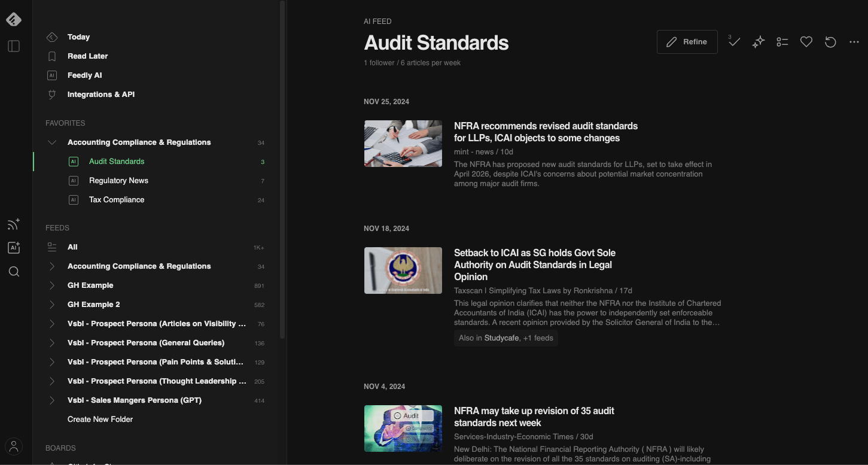Expand Vsbl Prospect Persona Pain Points chevron

click(52, 362)
